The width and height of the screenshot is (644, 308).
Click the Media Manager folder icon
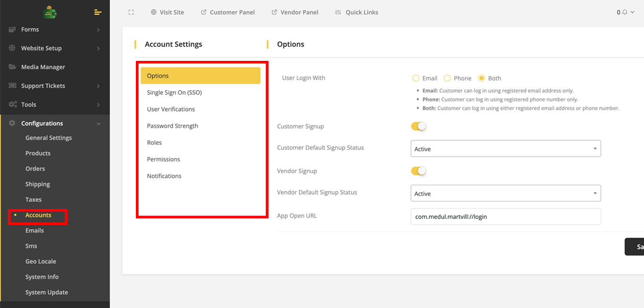pyautogui.click(x=12, y=67)
